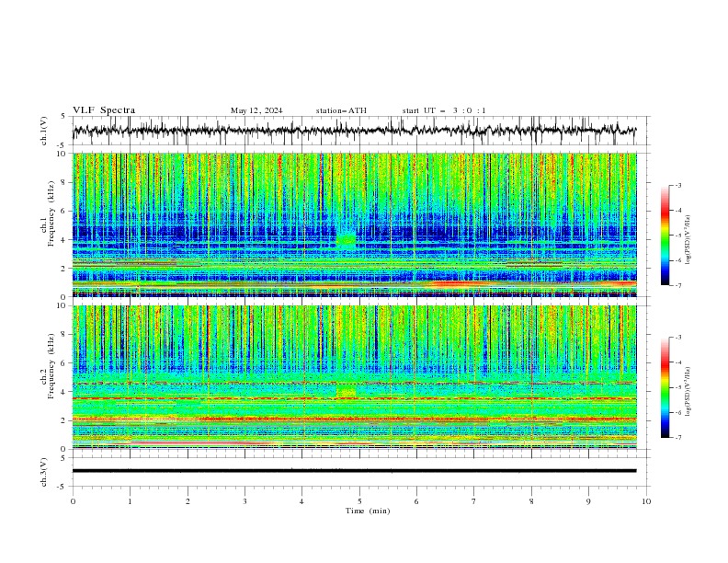Click the ch.1 colorbar log(PSD) label
The width and height of the screenshot is (728, 563).
[688, 240]
